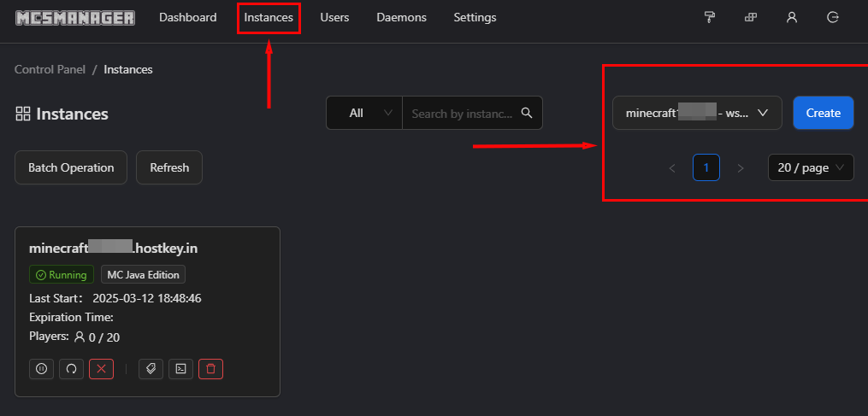Screen dimensions: 868x416
Task: Open the instance terminal console icon
Action: 180,369
